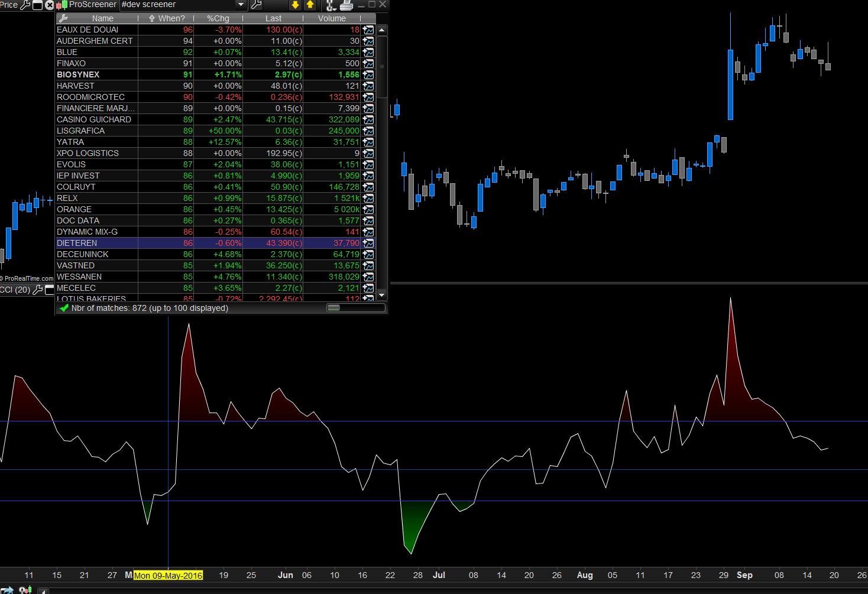This screenshot has height=594, width=868.
Task: Open chart icon for VASTNED row
Action: point(368,265)
